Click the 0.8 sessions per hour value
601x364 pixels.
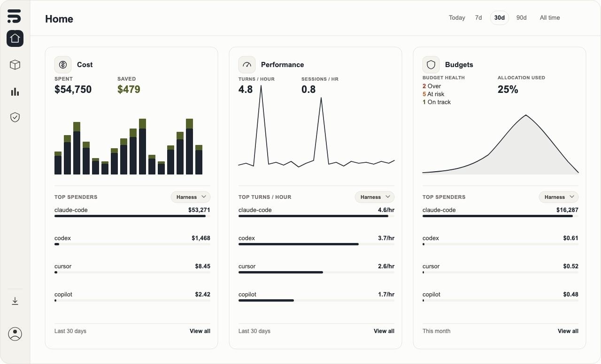click(308, 90)
